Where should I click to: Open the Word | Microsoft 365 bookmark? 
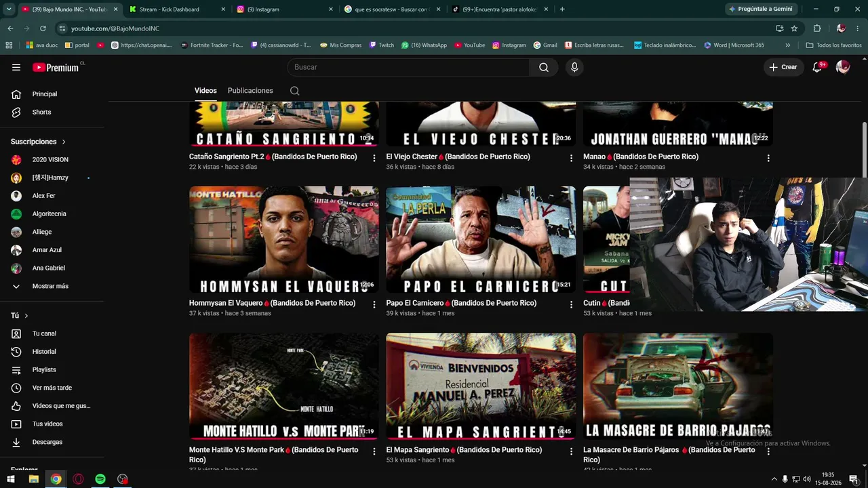tap(734, 45)
